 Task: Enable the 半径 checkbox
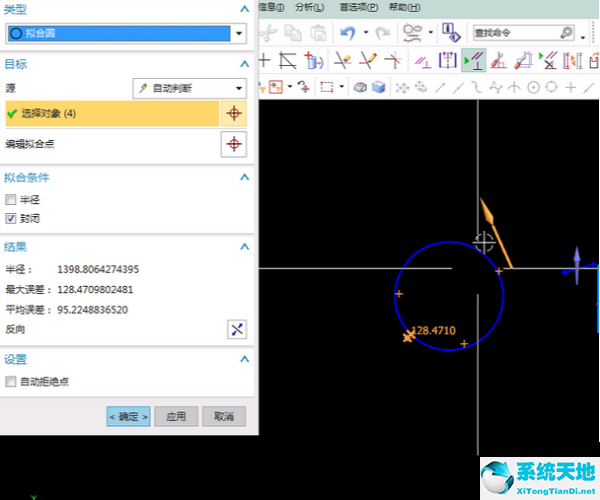(10, 199)
